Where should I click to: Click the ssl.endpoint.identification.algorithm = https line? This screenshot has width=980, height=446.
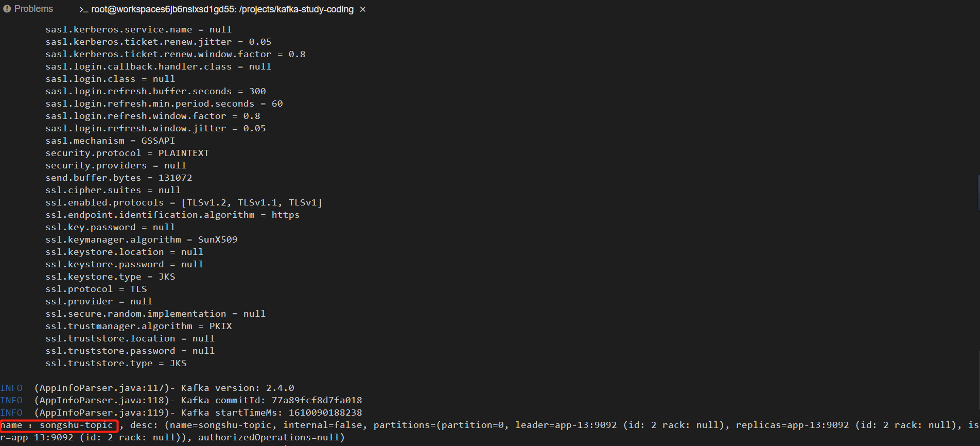click(172, 215)
